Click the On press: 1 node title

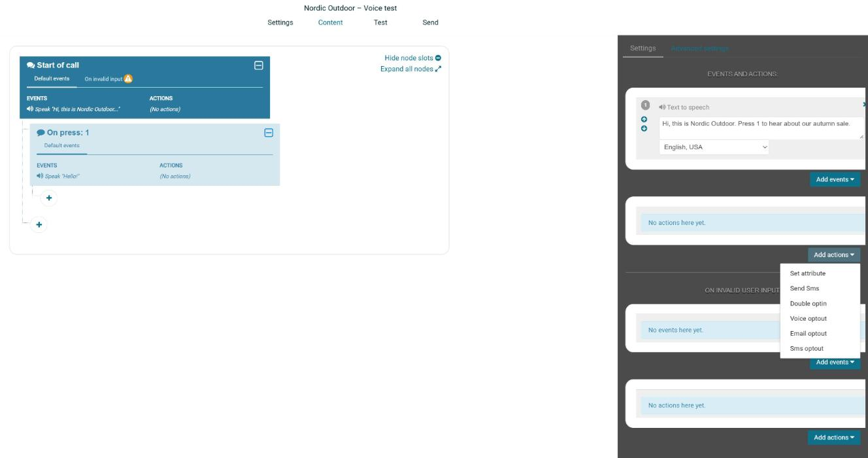pyautogui.click(x=68, y=133)
